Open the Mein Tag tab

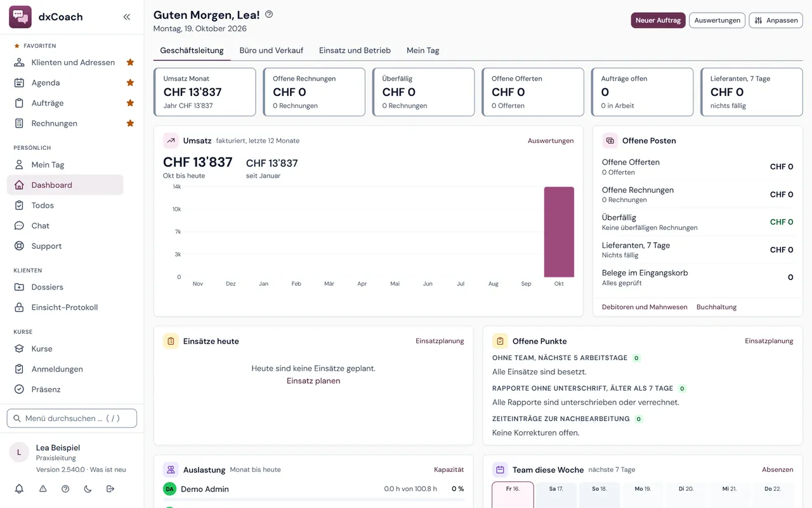point(423,50)
